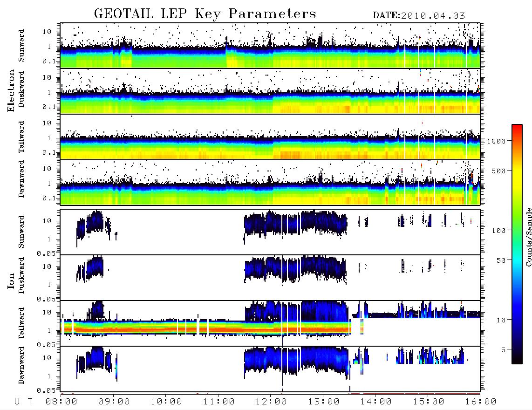The height and width of the screenshot is (410, 532).
Task: Click the "09:00" time tick label
Action: (x=114, y=402)
